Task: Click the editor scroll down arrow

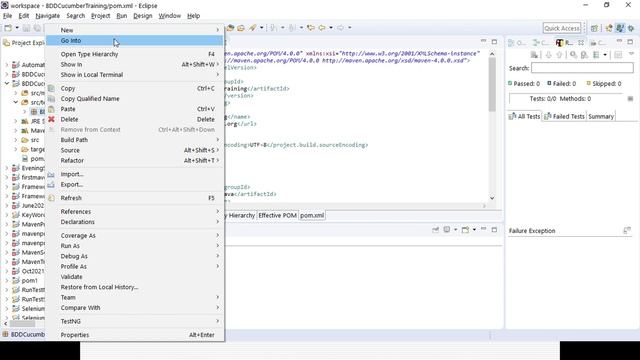Action: [x=492, y=198]
